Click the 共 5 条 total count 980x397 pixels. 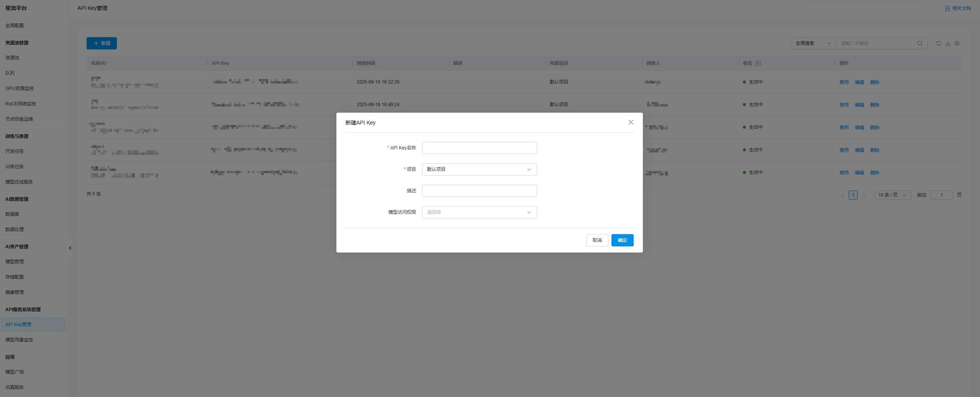click(x=94, y=194)
